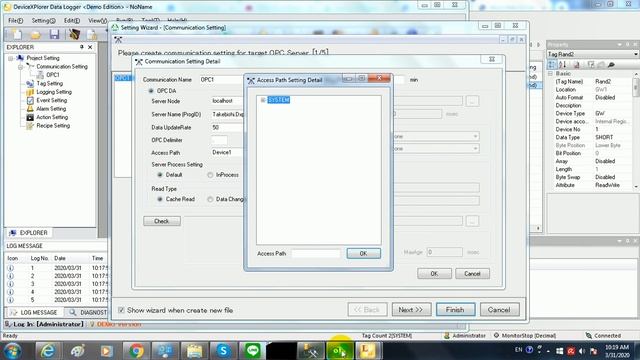
Task: Click the Tag Setting icon in the tree
Action: [x=30, y=83]
